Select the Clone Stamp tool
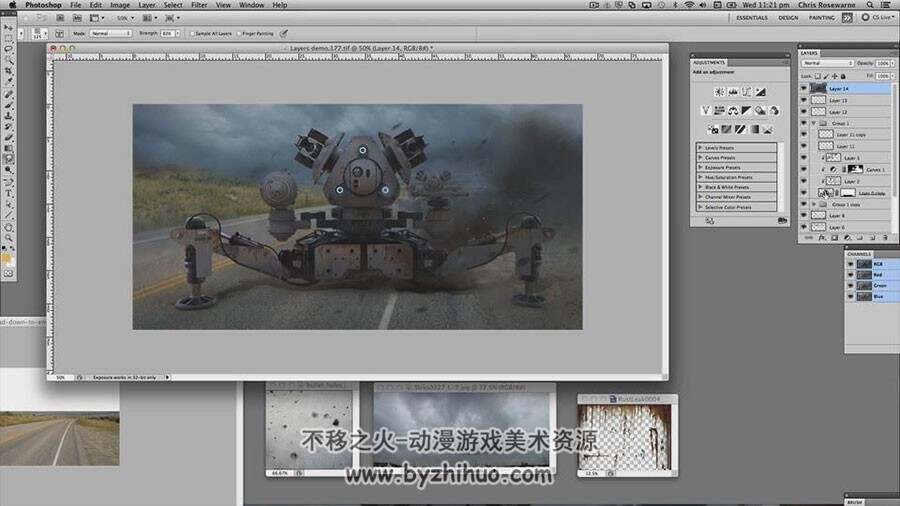Screen dimensions: 900x506 coord(8,115)
